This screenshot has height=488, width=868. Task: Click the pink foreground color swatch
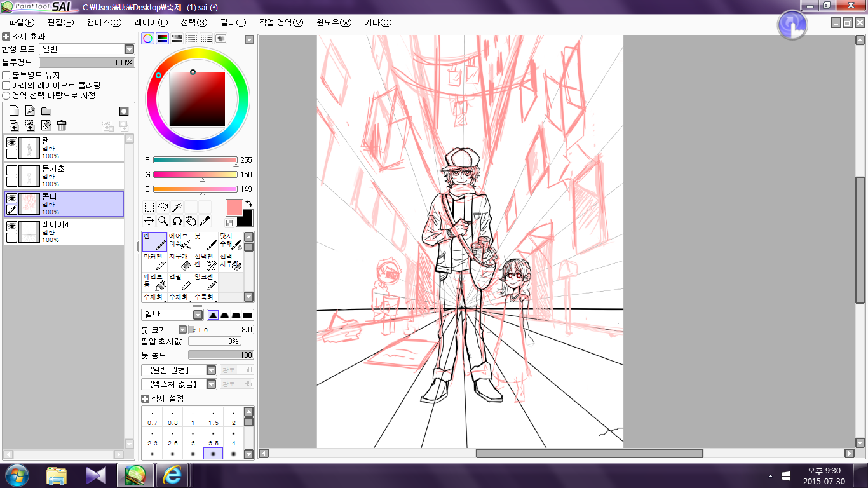click(x=234, y=207)
